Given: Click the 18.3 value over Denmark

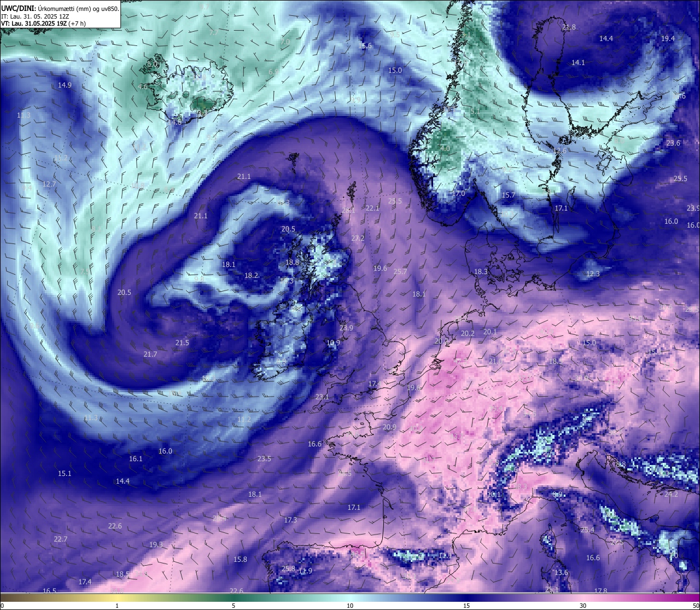Looking at the screenshot, I should [481, 272].
